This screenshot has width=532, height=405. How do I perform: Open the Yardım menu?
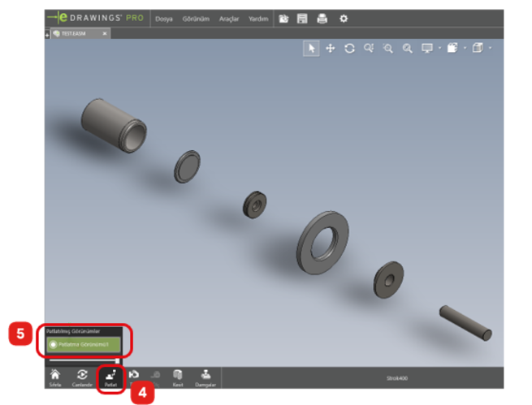(x=258, y=18)
